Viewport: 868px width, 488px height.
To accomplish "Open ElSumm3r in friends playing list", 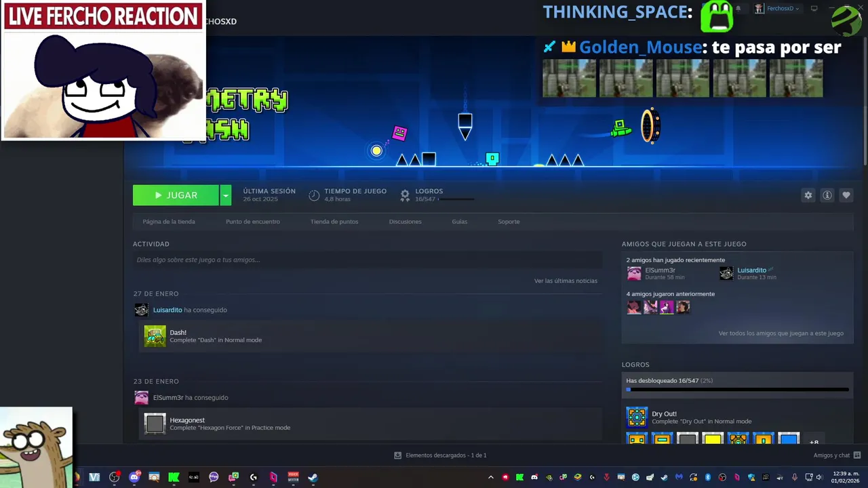I will tap(660, 270).
